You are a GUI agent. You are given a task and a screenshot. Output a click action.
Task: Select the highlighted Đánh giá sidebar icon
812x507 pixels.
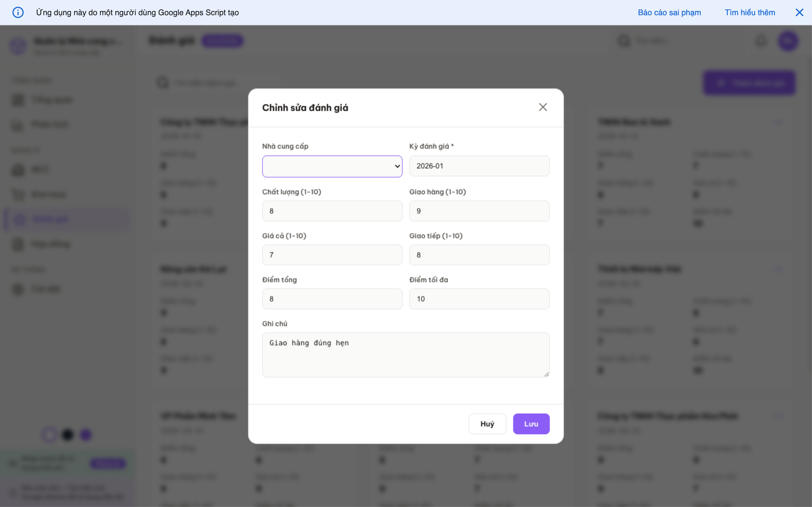[19, 219]
